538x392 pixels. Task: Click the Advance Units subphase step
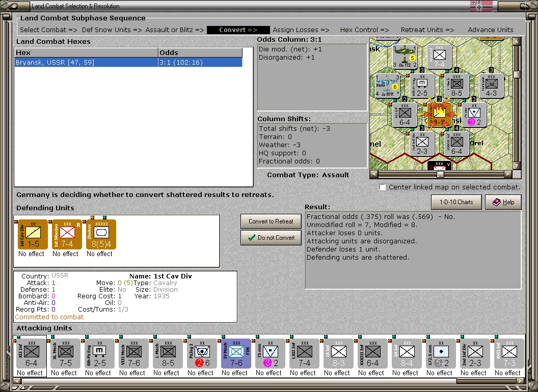(490, 30)
